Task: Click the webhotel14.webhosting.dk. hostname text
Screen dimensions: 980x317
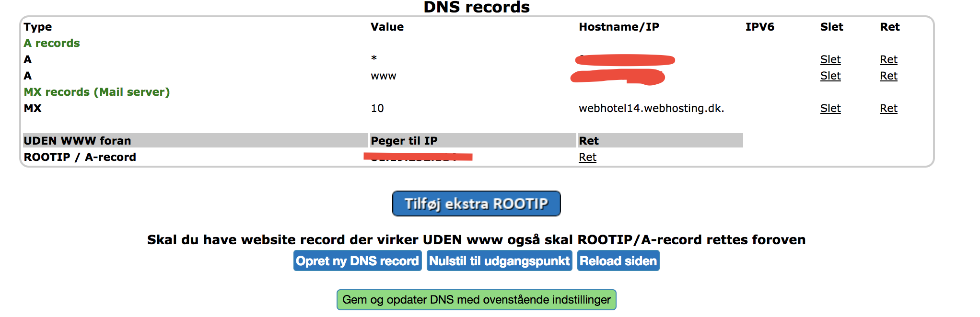Action: [651, 108]
